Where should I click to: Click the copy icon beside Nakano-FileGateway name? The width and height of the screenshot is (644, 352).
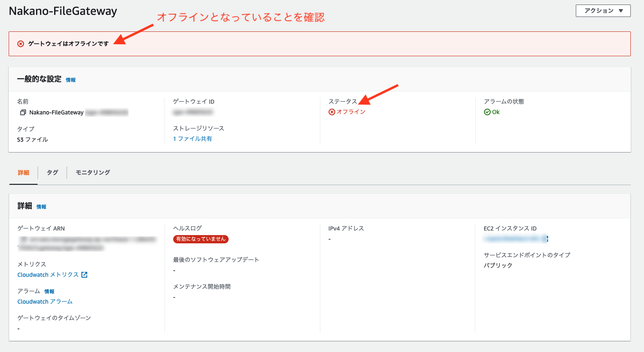coord(23,112)
